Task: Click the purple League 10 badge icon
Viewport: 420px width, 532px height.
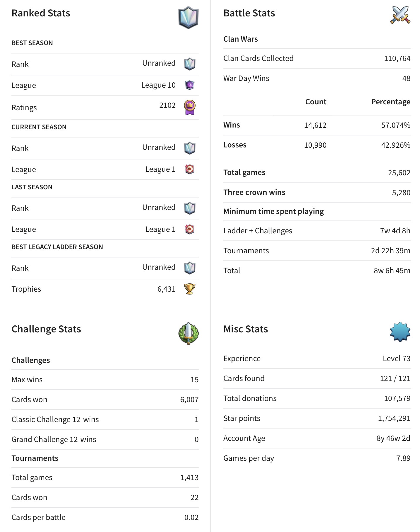Action: (190, 85)
